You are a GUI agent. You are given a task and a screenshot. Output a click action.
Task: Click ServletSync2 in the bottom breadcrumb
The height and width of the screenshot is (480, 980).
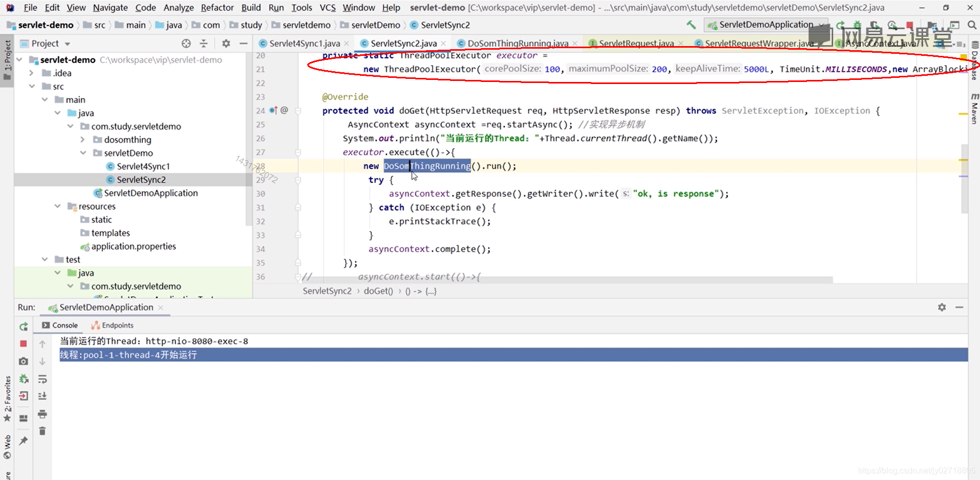pos(327,291)
